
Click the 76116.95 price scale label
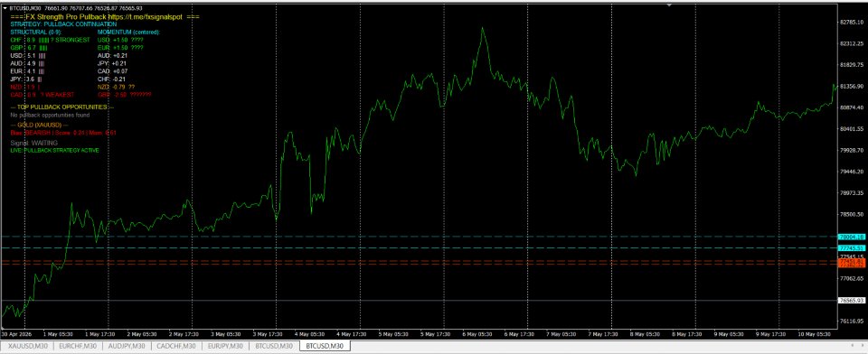click(x=853, y=321)
